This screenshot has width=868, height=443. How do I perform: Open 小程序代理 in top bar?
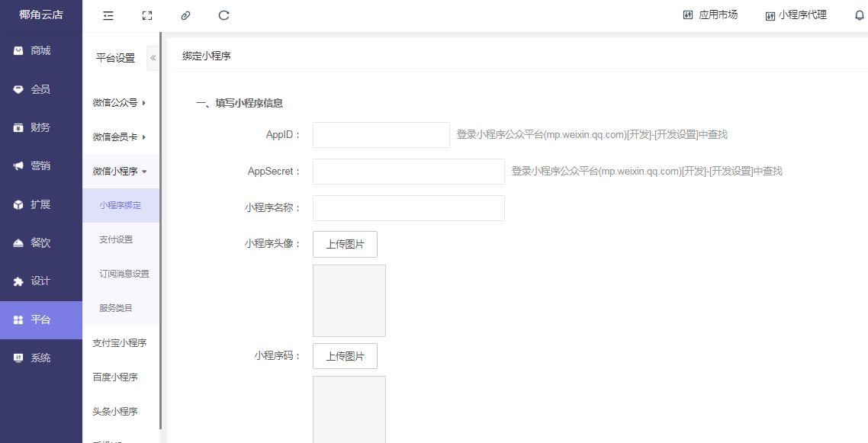tap(796, 15)
